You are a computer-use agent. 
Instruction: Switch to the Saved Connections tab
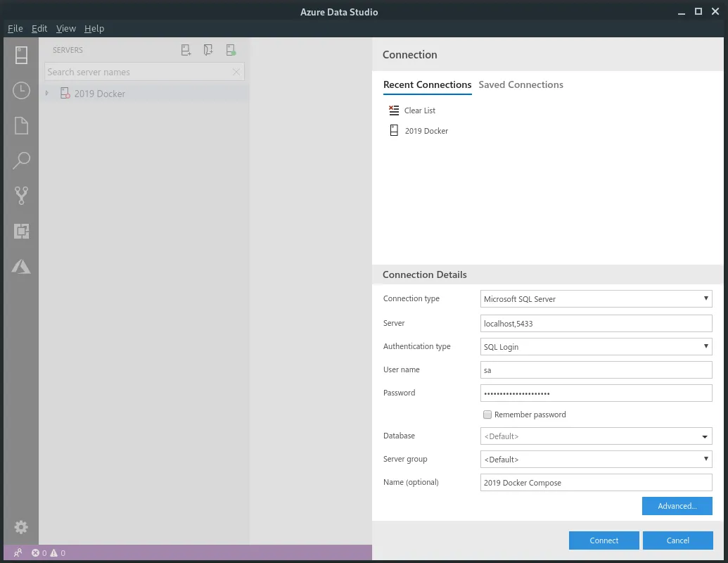tap(521, 84)
